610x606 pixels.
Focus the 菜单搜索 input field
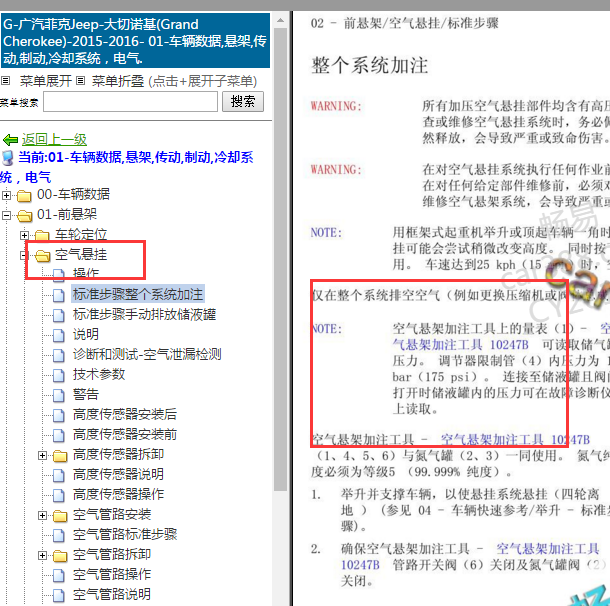[x=130, y=102]
